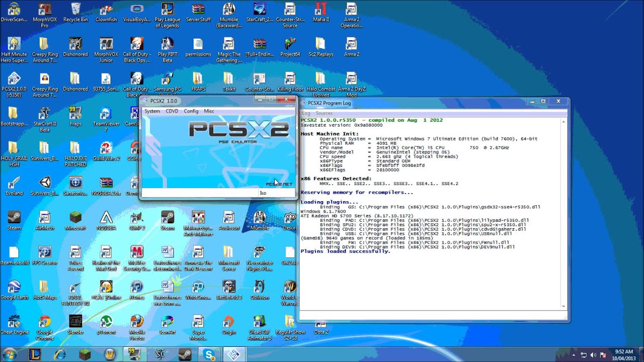Select the Oblivion desktop icon

click(260, 290)
